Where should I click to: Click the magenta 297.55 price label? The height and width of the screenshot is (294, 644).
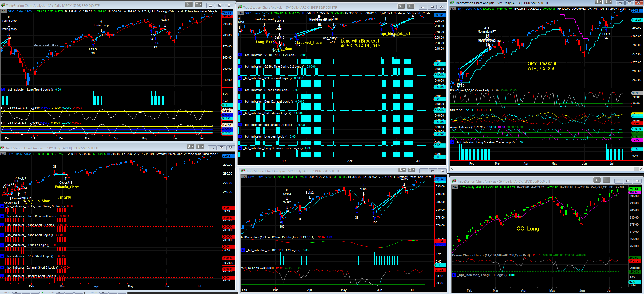tap(634, 193)
